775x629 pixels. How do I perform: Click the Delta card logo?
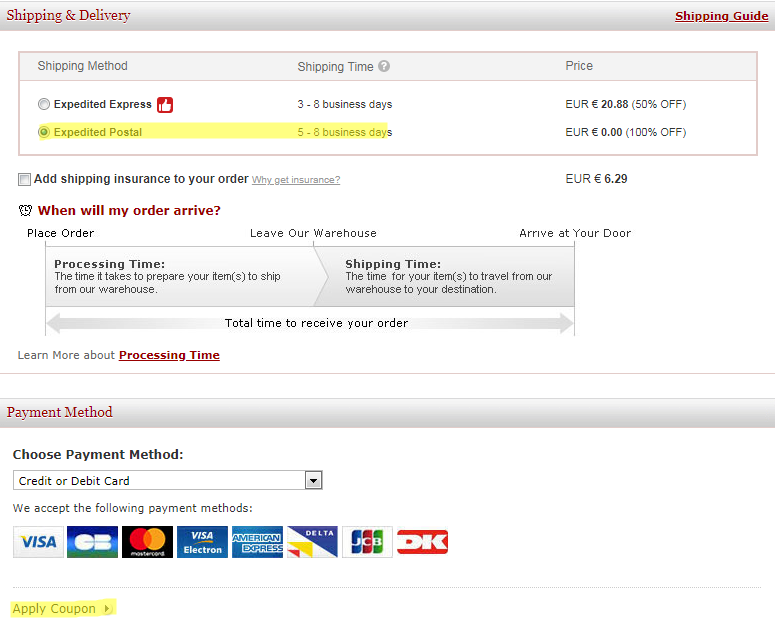tap(312, 542)
